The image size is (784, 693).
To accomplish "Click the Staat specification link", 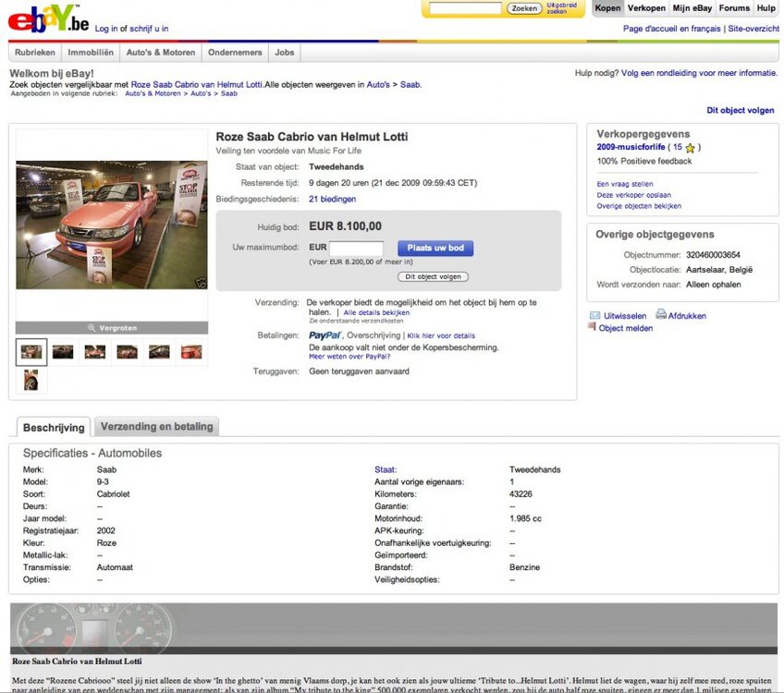I will 386,469.
